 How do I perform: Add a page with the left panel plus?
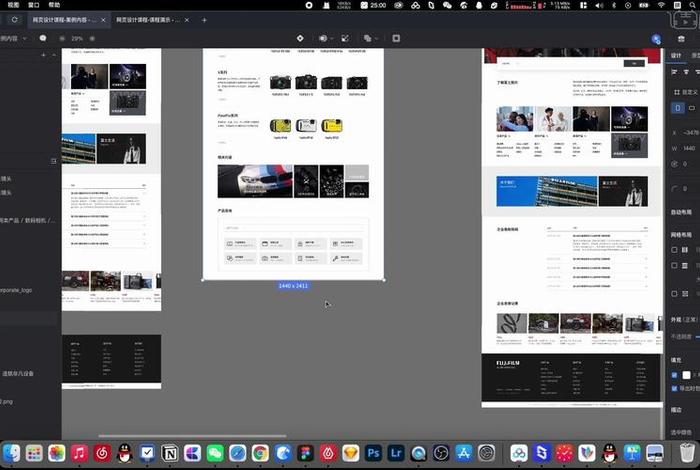click(43, 55)
